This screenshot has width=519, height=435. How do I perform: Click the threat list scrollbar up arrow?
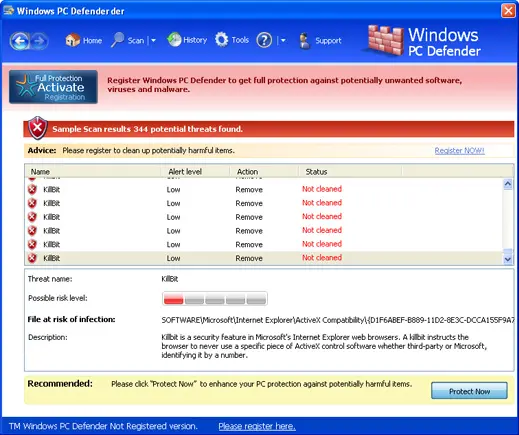point(508,184)
